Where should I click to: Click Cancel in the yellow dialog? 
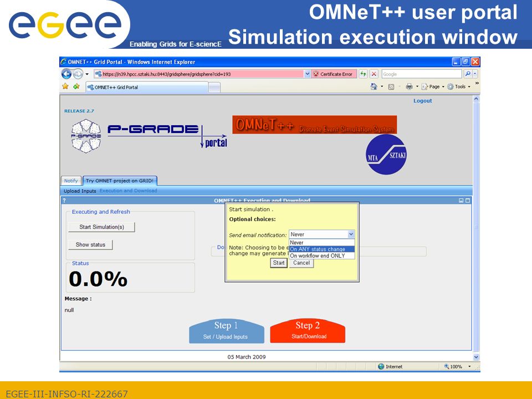tap(301, 263)
